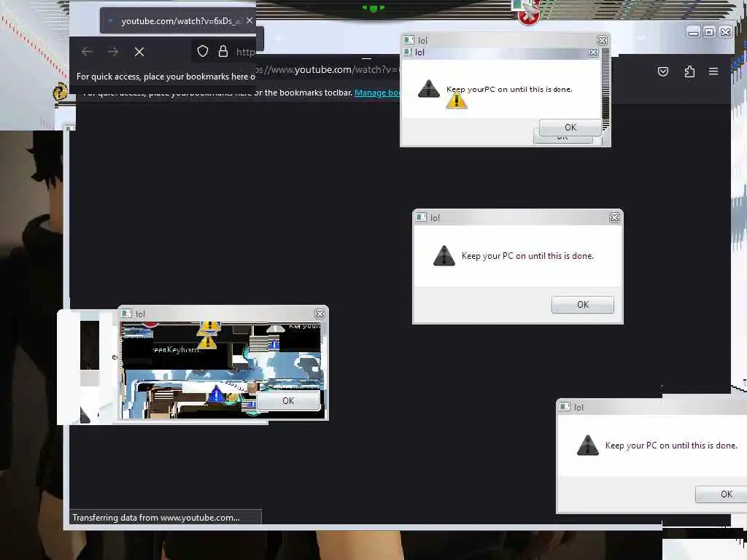Viewport: 747px width, 560px height.
Task: Maximize the Firefox browser window
Action: [x=709, y=32]
